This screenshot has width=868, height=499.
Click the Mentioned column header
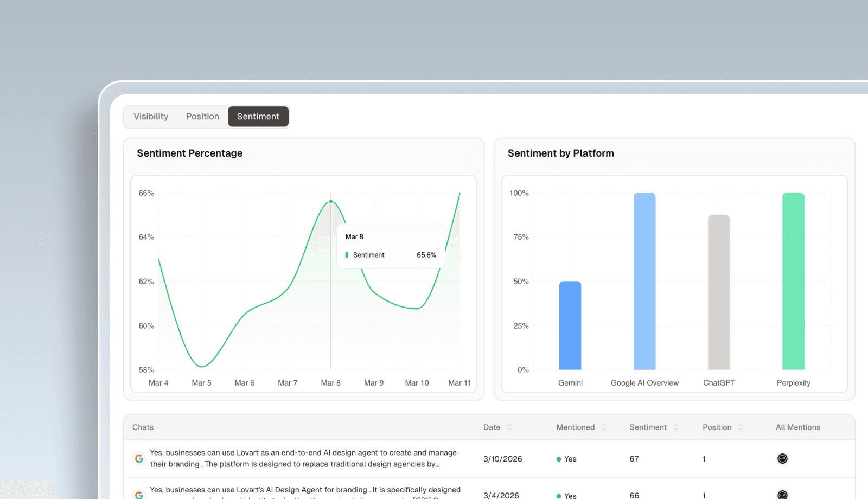pyautogui.click(x=576, y=427)
